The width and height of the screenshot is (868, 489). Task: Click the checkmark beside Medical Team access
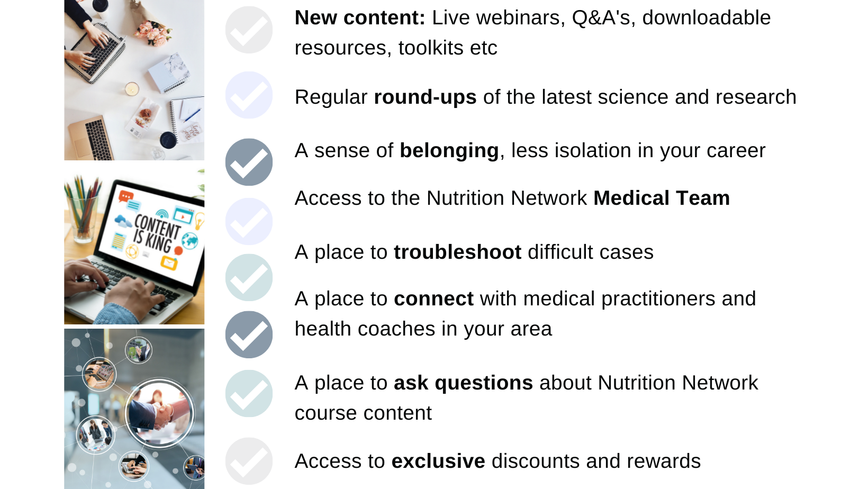click(249, 221)
